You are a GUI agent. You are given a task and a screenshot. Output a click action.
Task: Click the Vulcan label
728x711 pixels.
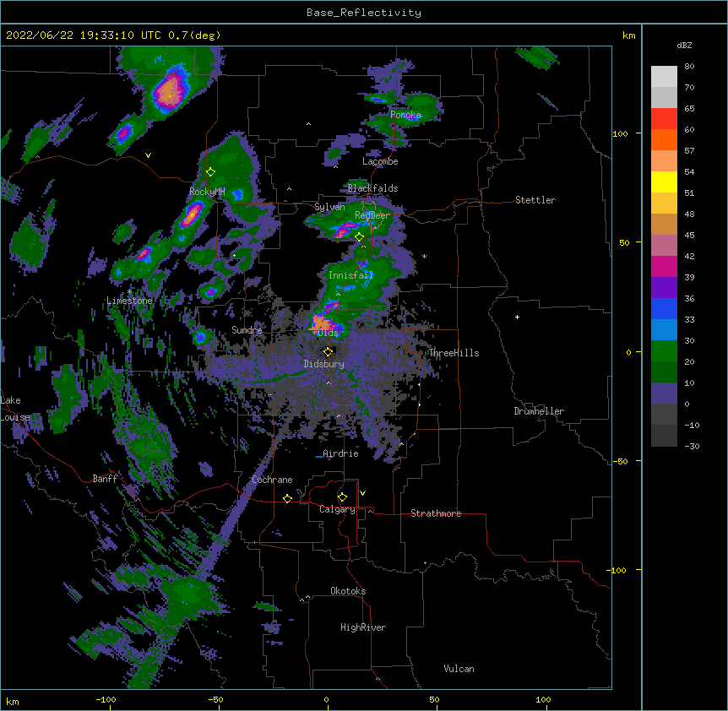[x=459, y=669]
